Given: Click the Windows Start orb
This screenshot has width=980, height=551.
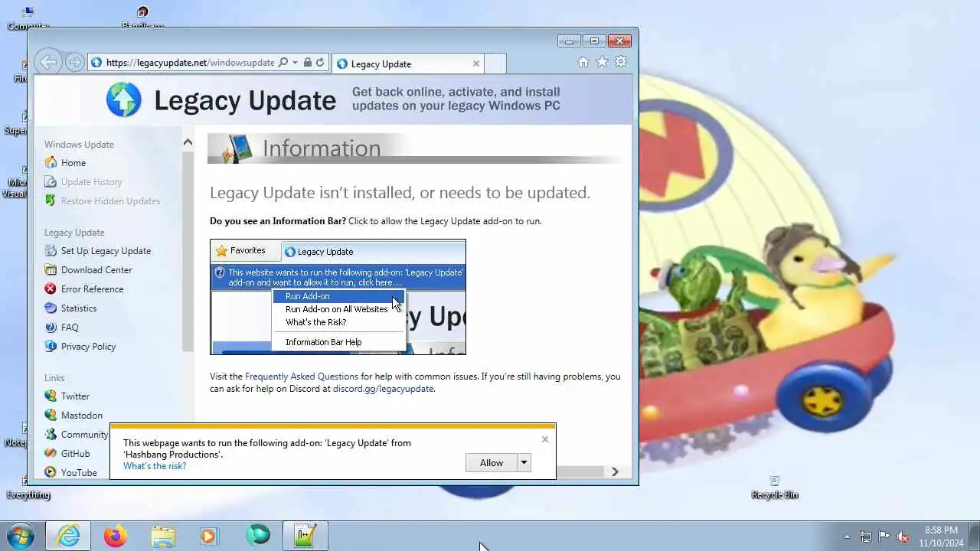Looking at the screenshot, I should coord(20,536).
